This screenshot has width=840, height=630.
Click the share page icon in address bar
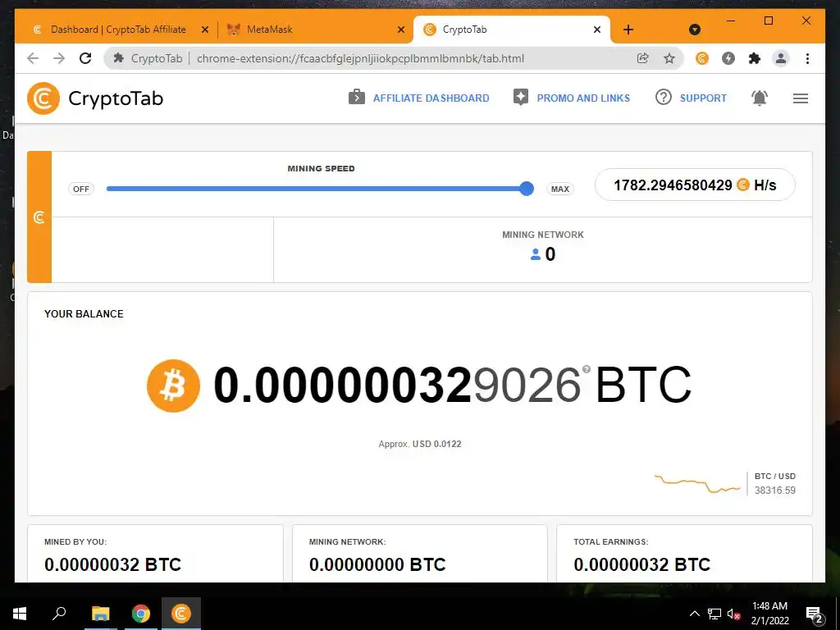click(x=643, y=58)
